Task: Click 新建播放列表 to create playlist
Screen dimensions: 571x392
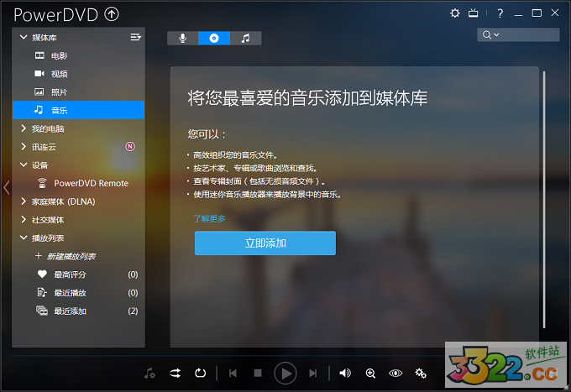Action: coord(65,256)
